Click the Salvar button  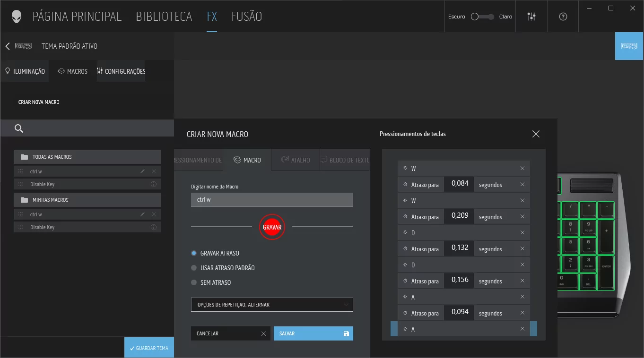pyautogui.click(x=313, y=333)
